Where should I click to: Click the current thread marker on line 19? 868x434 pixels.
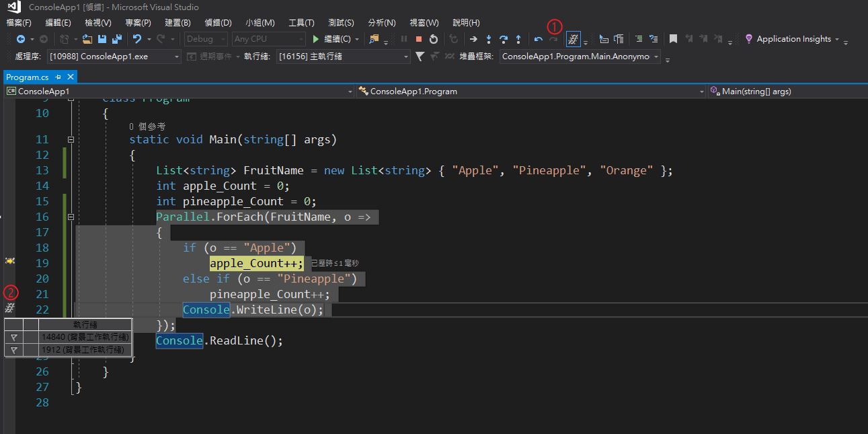pyautogui.click(x=9, y=260)
